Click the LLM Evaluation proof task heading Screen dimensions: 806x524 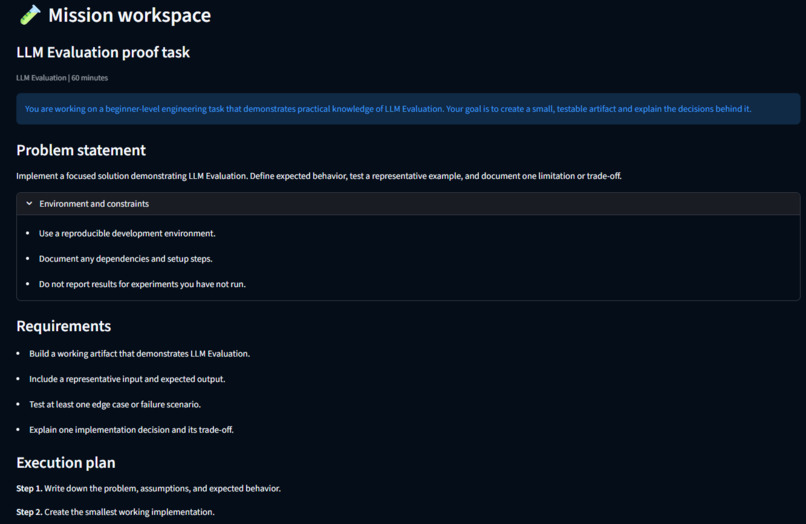tap(103, 52)
